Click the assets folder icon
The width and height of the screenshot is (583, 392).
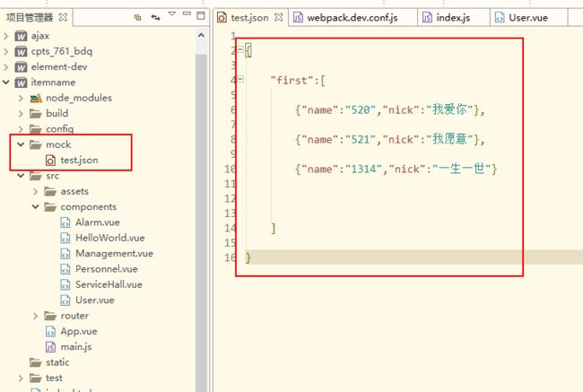50,192
